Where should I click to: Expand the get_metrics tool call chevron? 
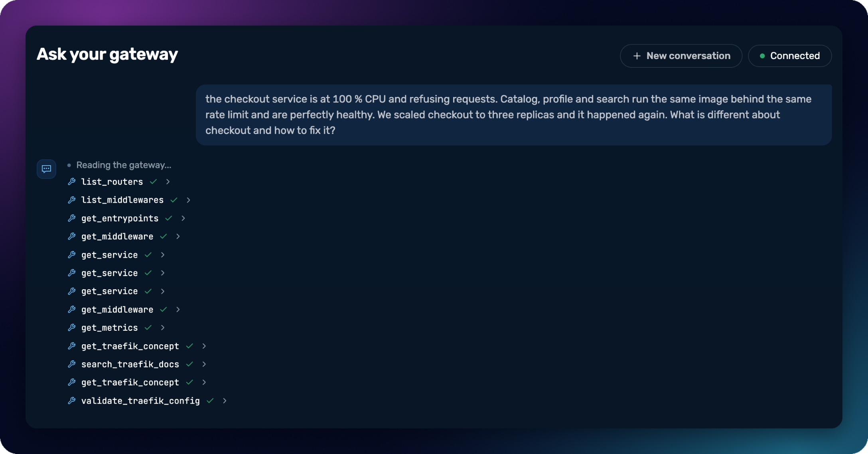tap(162, 328)
